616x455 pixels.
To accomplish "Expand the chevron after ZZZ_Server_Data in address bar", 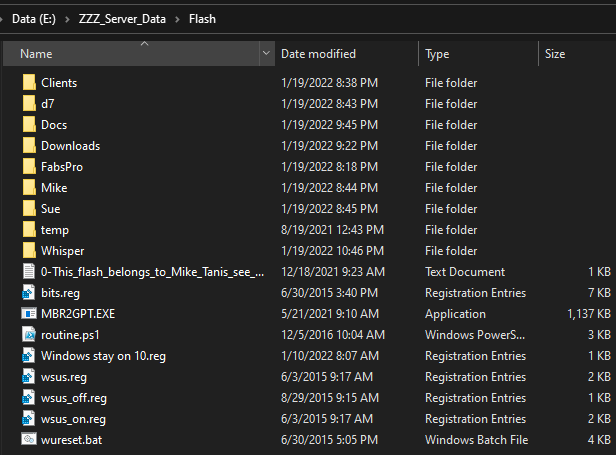I will pos(177,19).
